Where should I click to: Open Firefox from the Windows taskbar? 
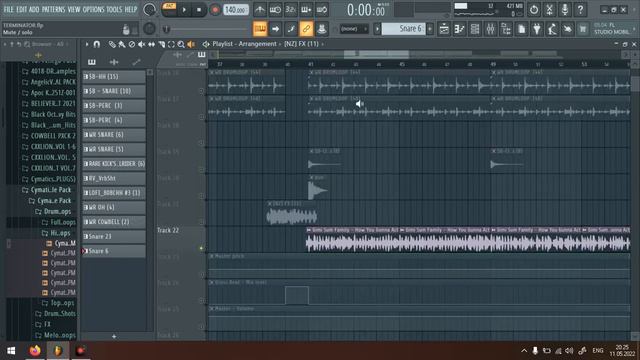(35, 351)
